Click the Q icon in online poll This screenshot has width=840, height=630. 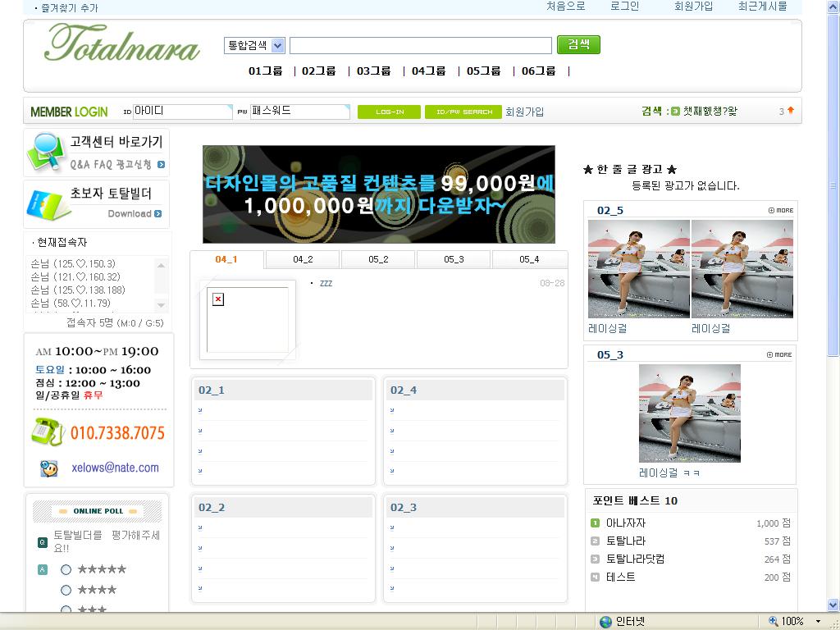click(x=43, y=542)
